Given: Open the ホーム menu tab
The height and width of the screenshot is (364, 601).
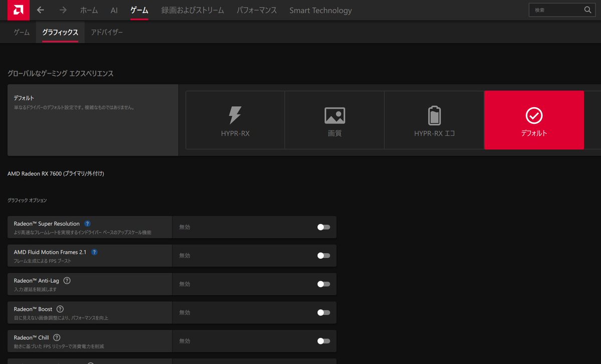Looking at the screenshot, I should (89, 11).
